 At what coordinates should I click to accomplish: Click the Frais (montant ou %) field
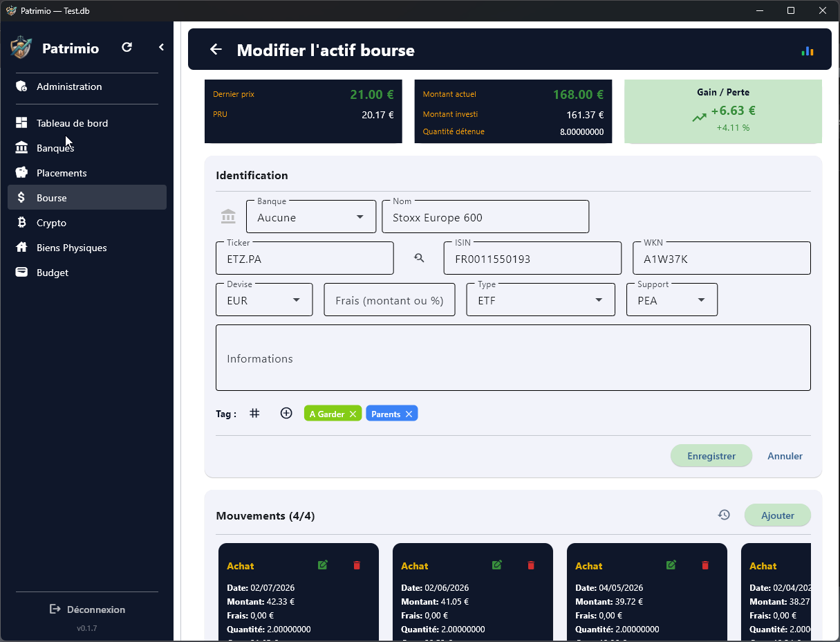(389, 300)
